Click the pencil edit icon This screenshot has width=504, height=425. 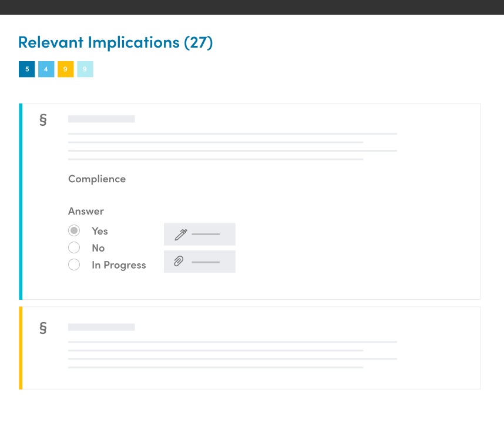[x=180, y=235]
